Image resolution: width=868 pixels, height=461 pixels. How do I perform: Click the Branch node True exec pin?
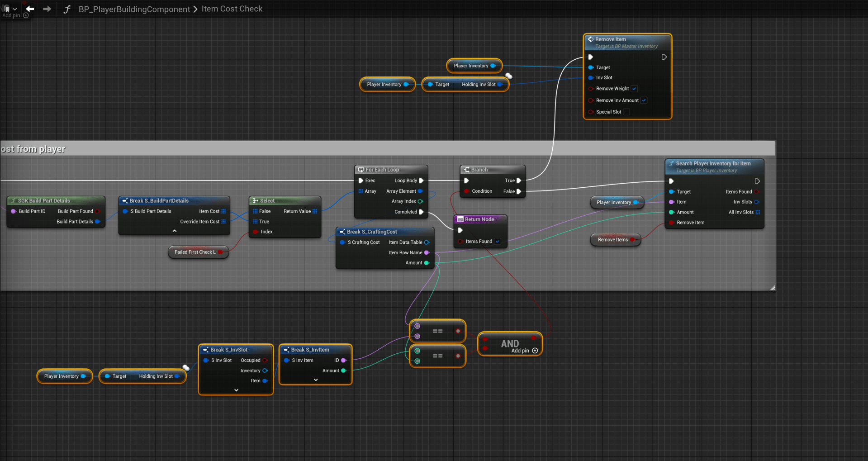(x=519, y=181)
